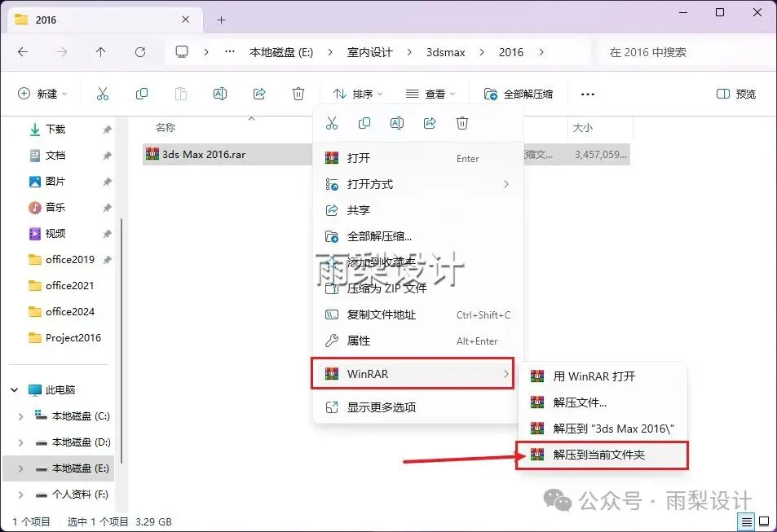Click the 全部解压缩 toolbar button
This screenshot has height=532, width=777.
pyautogui.click(x=519, y=94)
